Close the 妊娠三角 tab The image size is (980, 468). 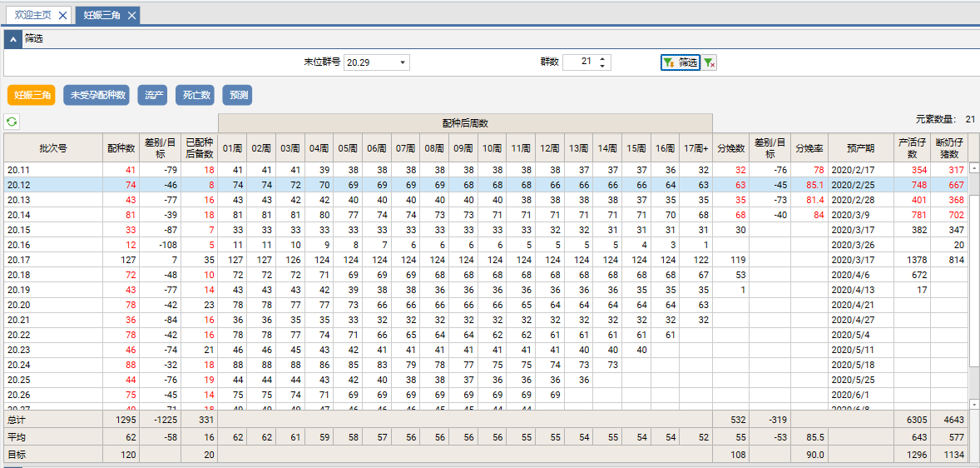point(131,15)
